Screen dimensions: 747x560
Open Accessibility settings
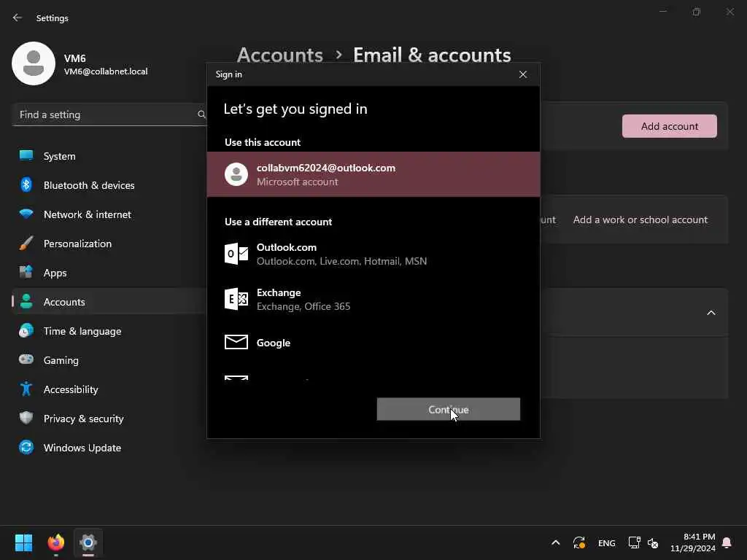click(109, 389)
